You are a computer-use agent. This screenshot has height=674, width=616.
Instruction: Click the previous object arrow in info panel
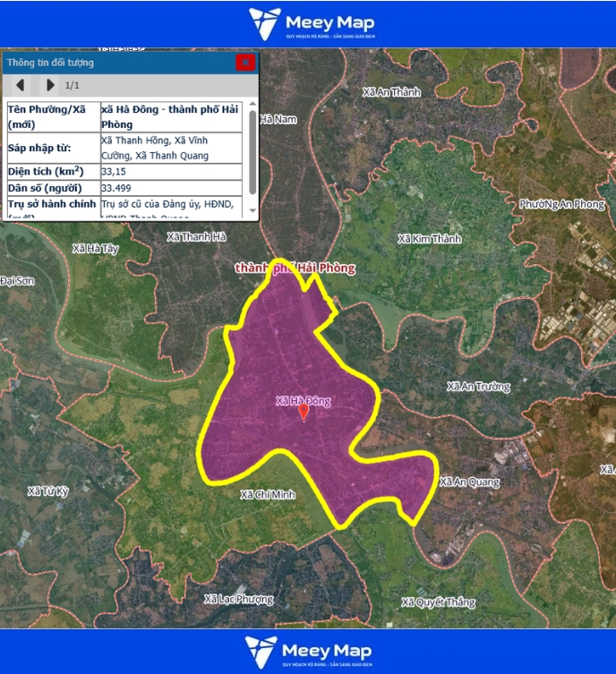pos(21,86)
